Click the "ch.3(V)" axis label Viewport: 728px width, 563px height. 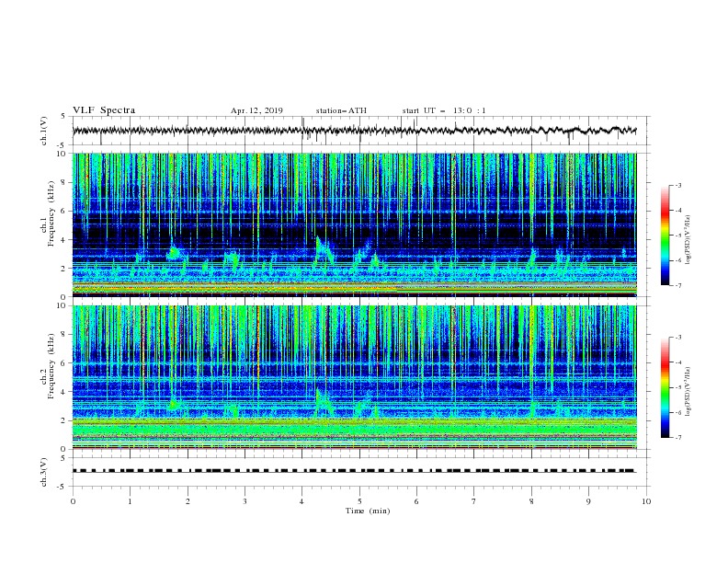[x=44, y=472]
